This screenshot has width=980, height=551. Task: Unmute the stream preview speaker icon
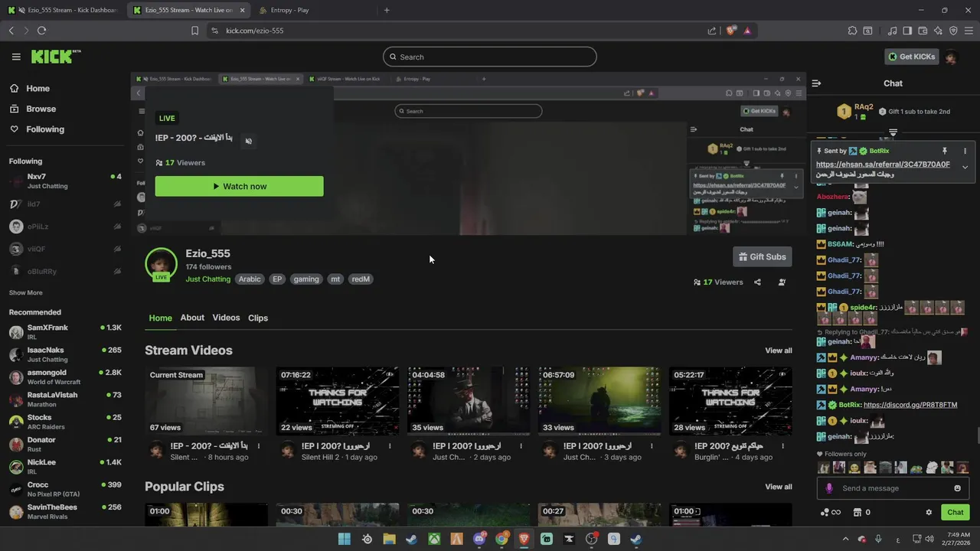tap(248, 141)
